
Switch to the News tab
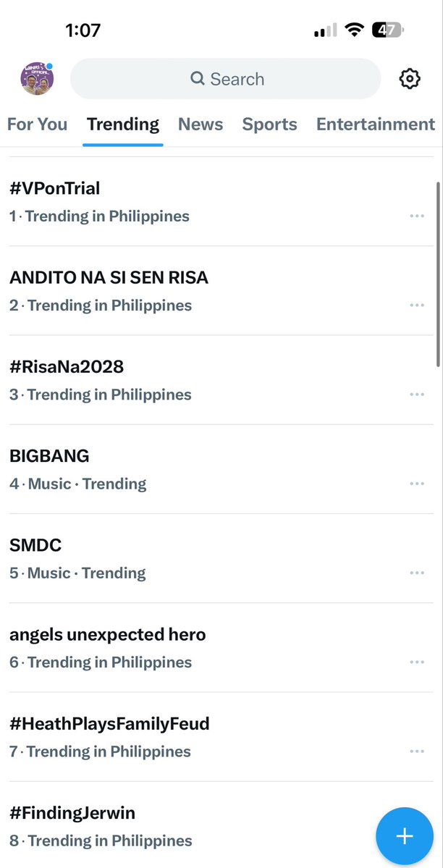(x=201, y=125)
